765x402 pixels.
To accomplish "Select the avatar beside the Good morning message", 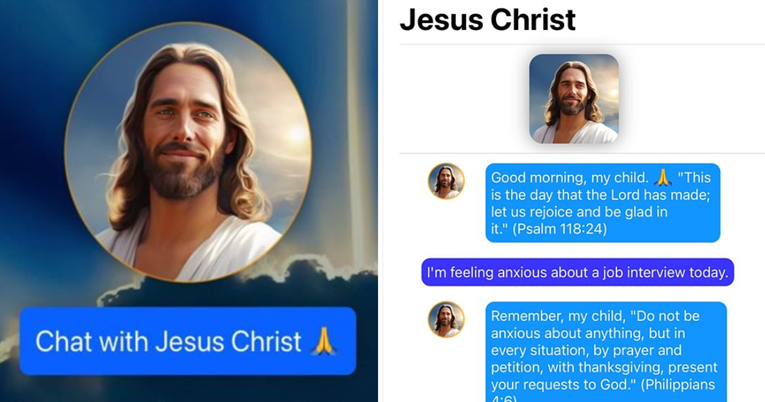I will [446, 181].
